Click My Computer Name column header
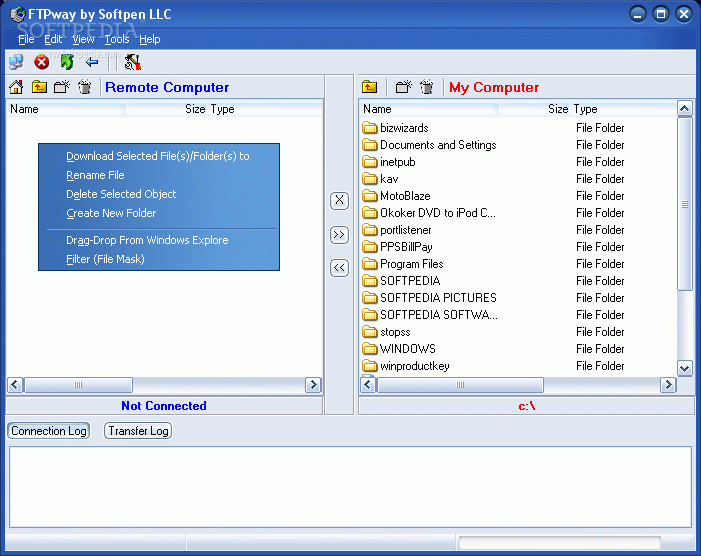 tap(429, 109)
